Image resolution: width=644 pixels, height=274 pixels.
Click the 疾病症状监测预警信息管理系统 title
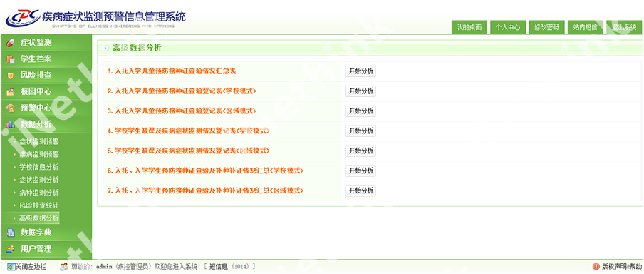pos(114,17)
